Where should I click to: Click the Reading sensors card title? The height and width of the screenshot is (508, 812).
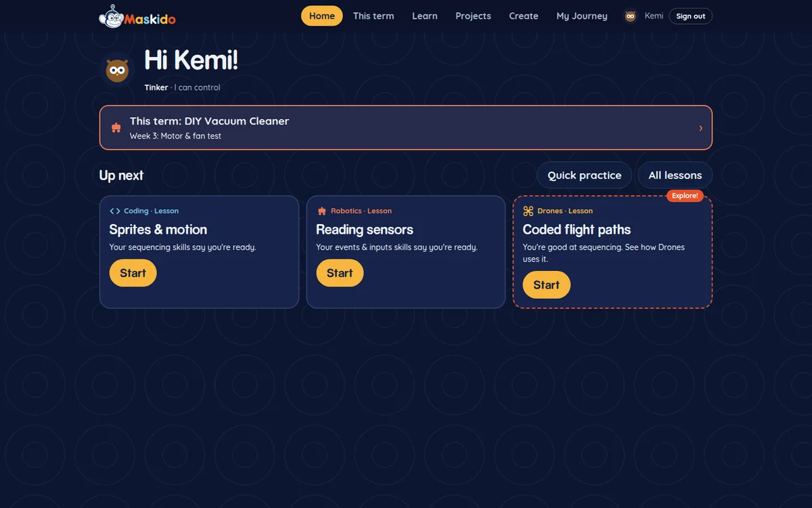pyautogui.click(x=365, y=230)
